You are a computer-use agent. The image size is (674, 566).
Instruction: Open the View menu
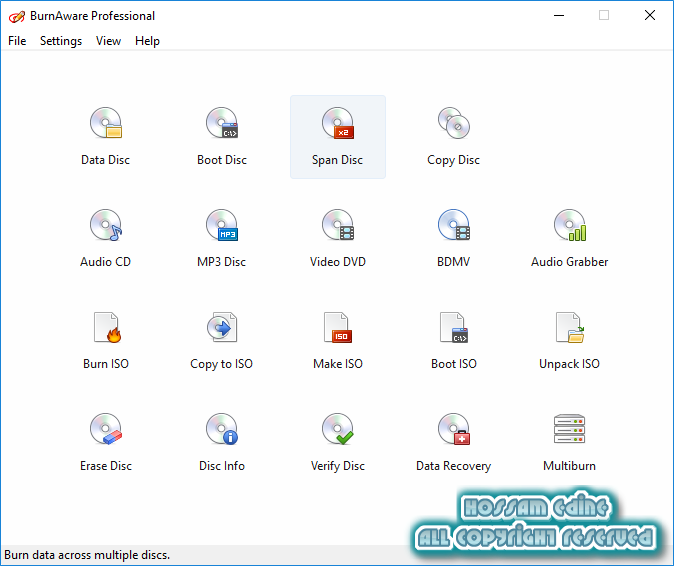click(108, 41)
